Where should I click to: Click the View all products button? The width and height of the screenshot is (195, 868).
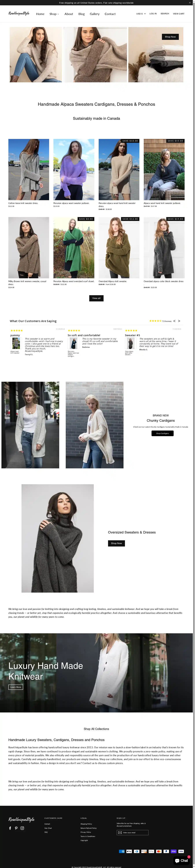[96, 298]
